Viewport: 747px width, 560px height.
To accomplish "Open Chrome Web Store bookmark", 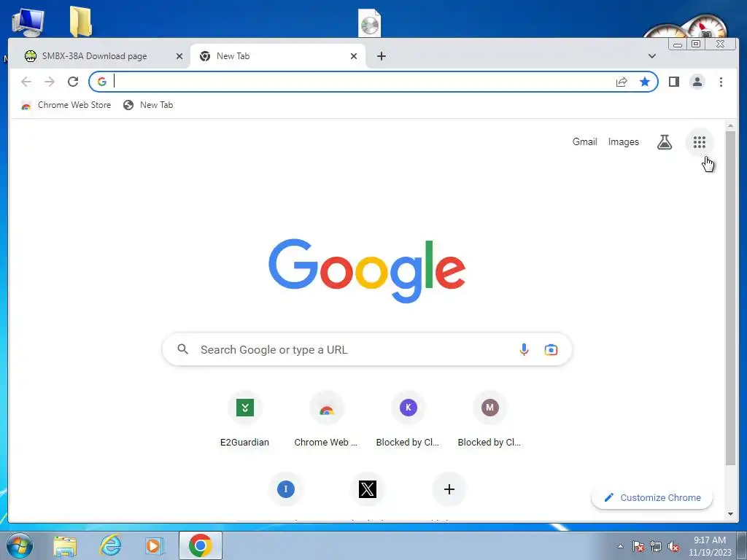I will click(66, 105).
